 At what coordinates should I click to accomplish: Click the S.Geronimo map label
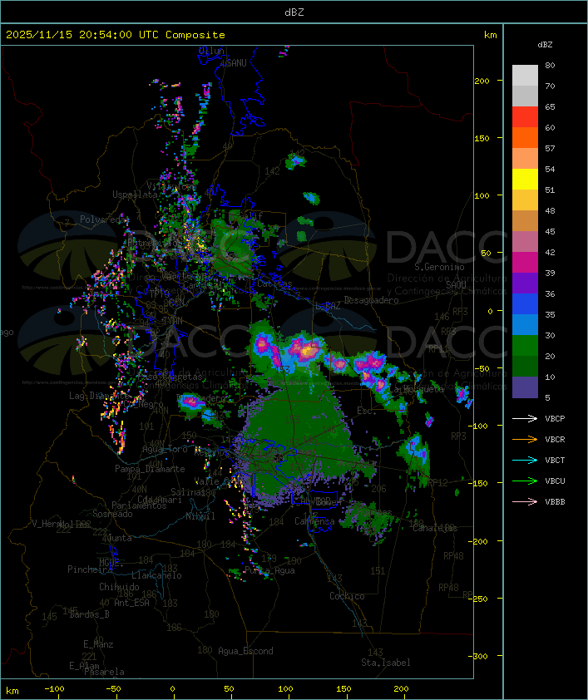[439, 267]
